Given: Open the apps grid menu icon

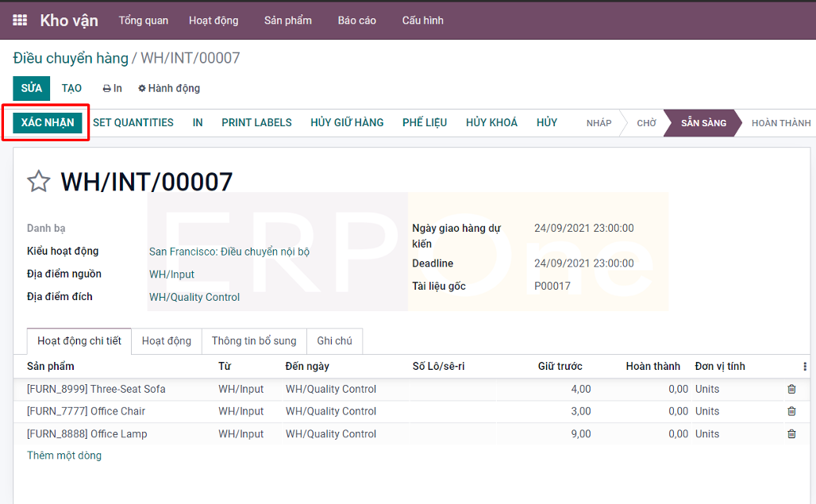Looking at the screenshot, I should pos(20,21).
